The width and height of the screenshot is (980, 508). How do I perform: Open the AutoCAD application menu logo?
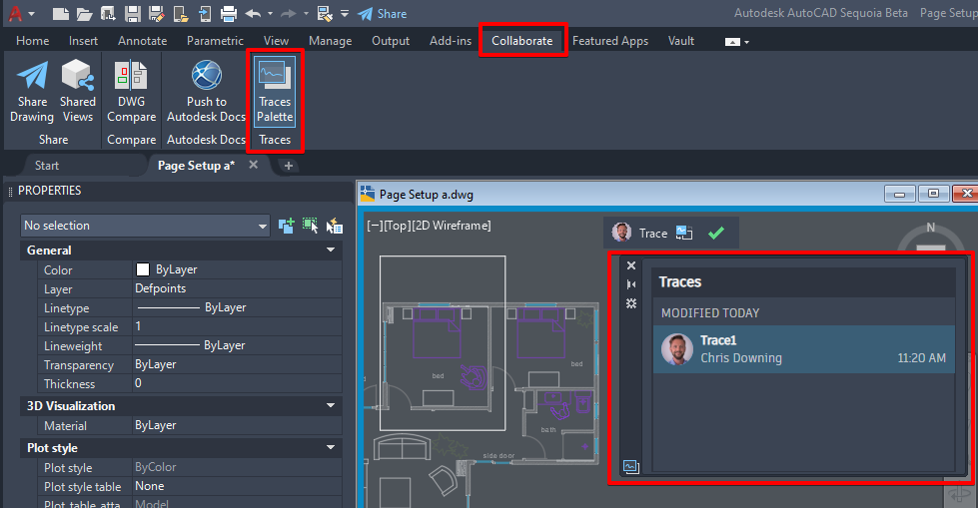15,13
